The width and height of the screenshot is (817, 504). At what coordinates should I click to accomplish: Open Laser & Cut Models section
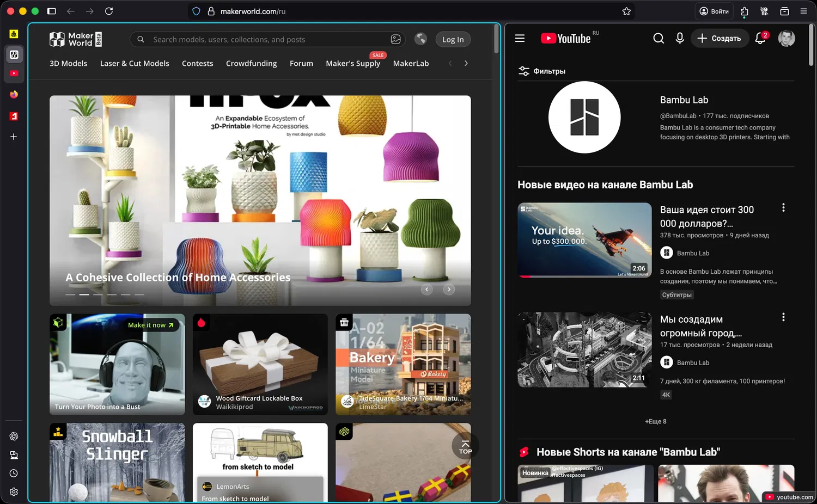(135, 64)
